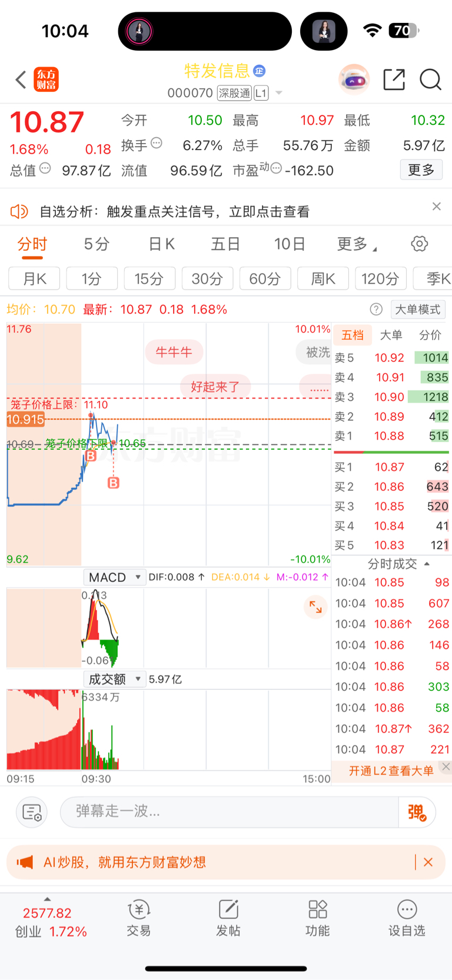Screen dimensions: 452x980
Task: Tap the AI炒股，就用东方财富妙想 banner text
Action: [x=125, y=862]
